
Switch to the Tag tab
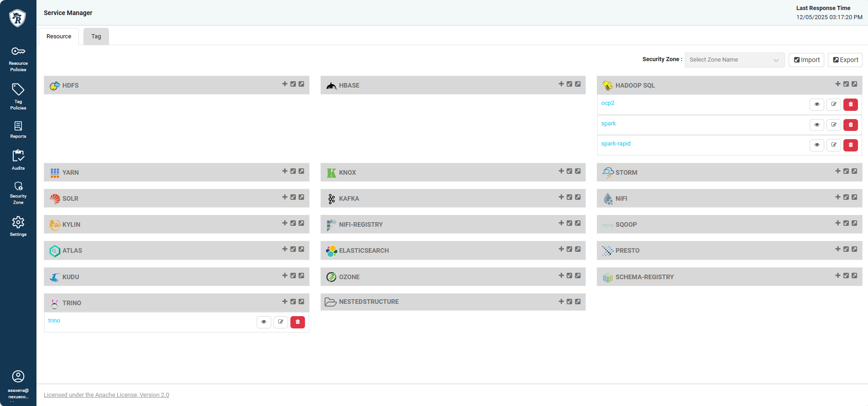click(x=96, y=36)
